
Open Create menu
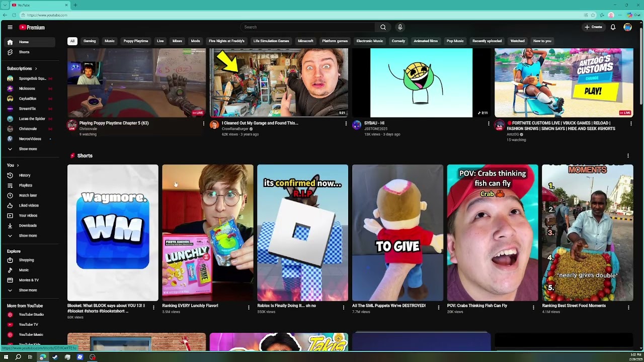(593, 27)
